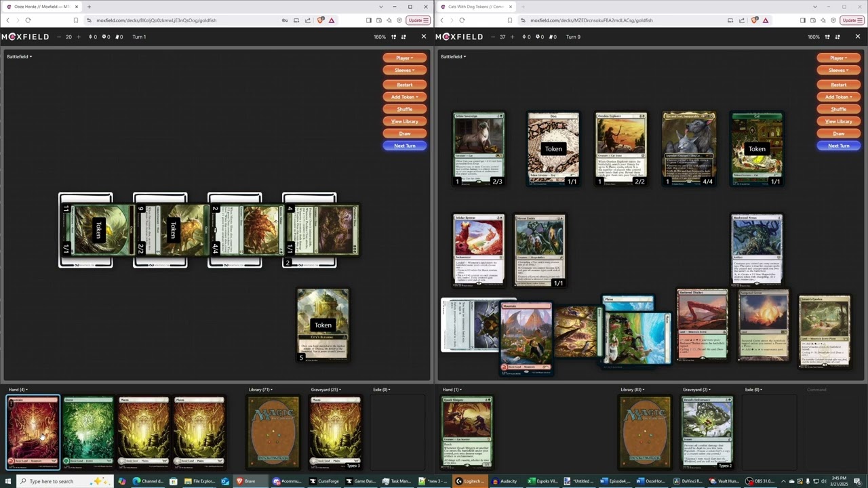This screenshot has height=488, width=868.
Task: Close goldfish playtest in Cats With Dog Tokens window
Action: [x=858, y=37]
